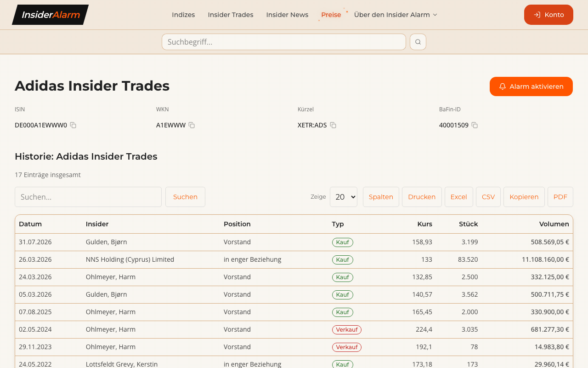This screenshot has height=368, width=588.
Task: Click the Kauf badge for 31.07.2026
Action: (x=343, y=242)
